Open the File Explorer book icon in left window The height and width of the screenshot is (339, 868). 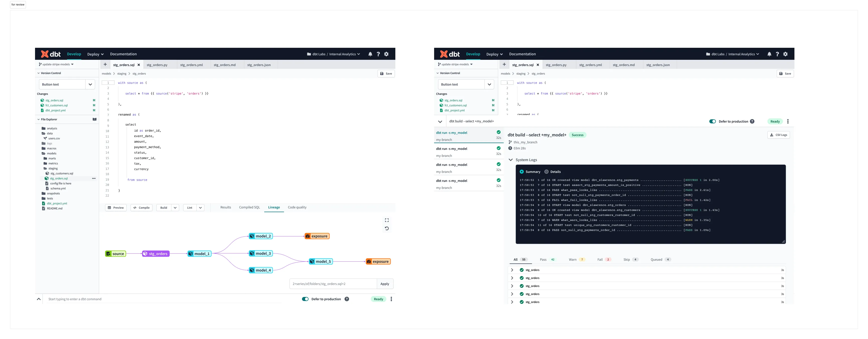pyautogui.click(x=94, y=119)
